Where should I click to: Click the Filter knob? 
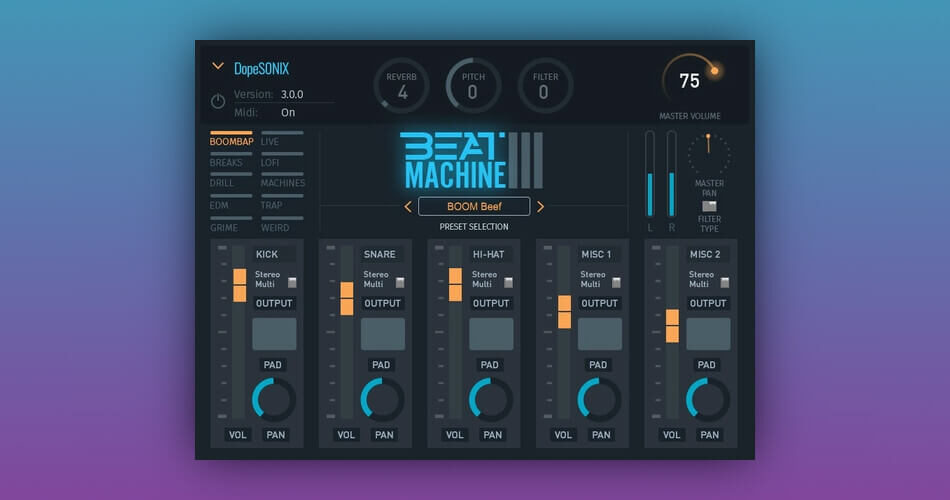point(545,86)
